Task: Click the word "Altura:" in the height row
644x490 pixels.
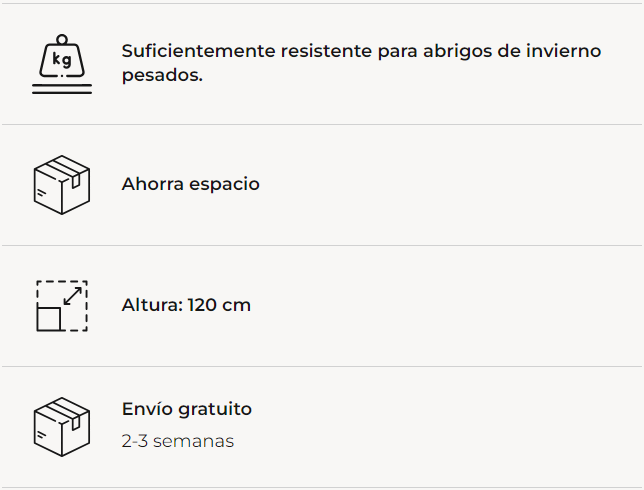Action: click(151, 305)
